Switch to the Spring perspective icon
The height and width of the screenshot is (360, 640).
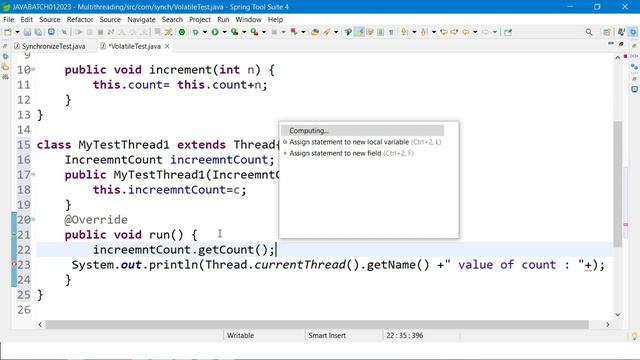click(633, 32)
